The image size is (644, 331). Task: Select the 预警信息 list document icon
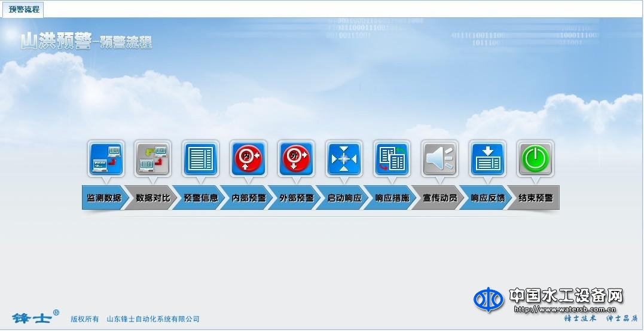click(x=201, y=159)
